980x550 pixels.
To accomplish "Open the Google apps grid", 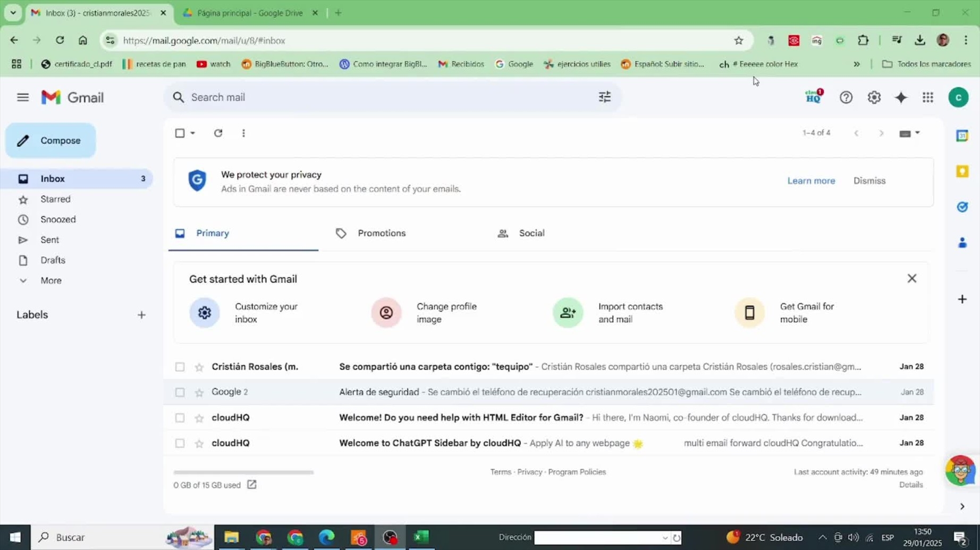I will pos(927,97).
